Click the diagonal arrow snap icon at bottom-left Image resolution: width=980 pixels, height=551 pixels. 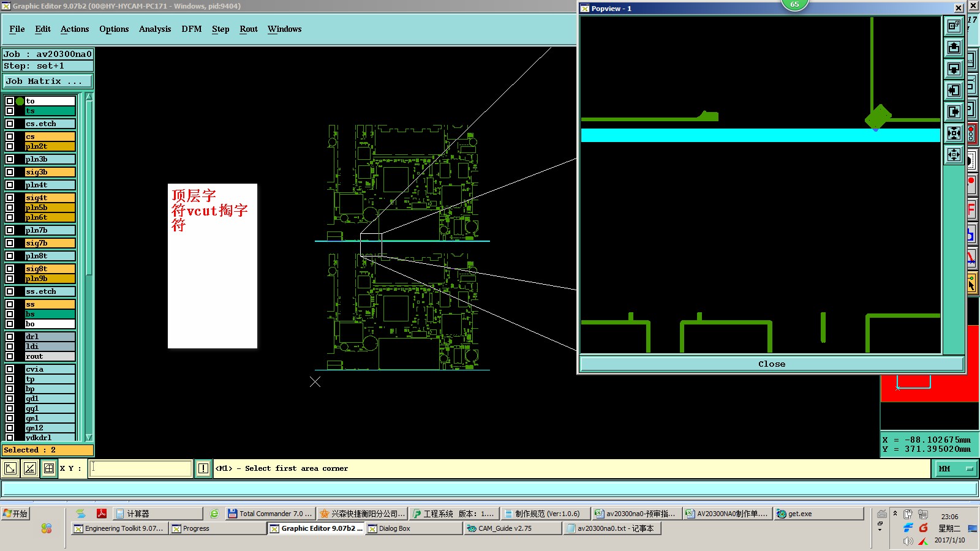click(10, 468)
